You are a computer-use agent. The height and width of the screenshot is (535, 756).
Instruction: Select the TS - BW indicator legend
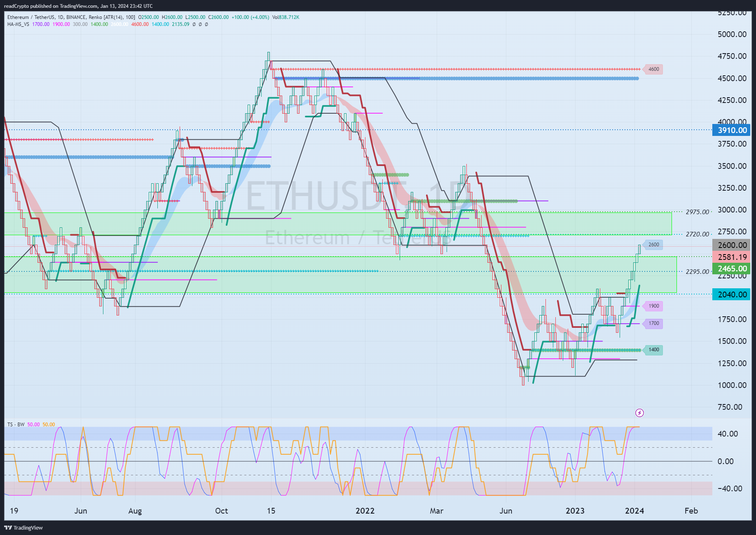[16, 425]
